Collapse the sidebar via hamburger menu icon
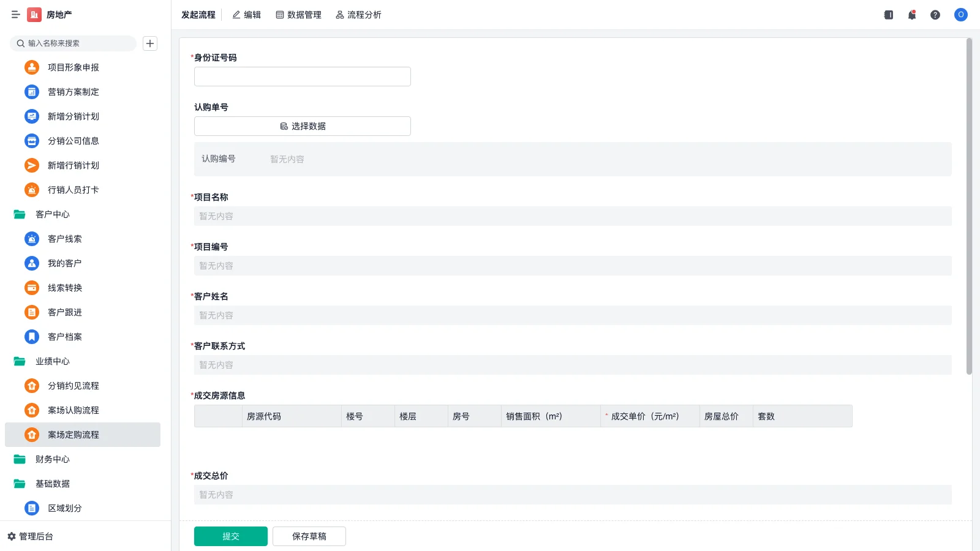The image size is (980, 551). tap(16, 15)
